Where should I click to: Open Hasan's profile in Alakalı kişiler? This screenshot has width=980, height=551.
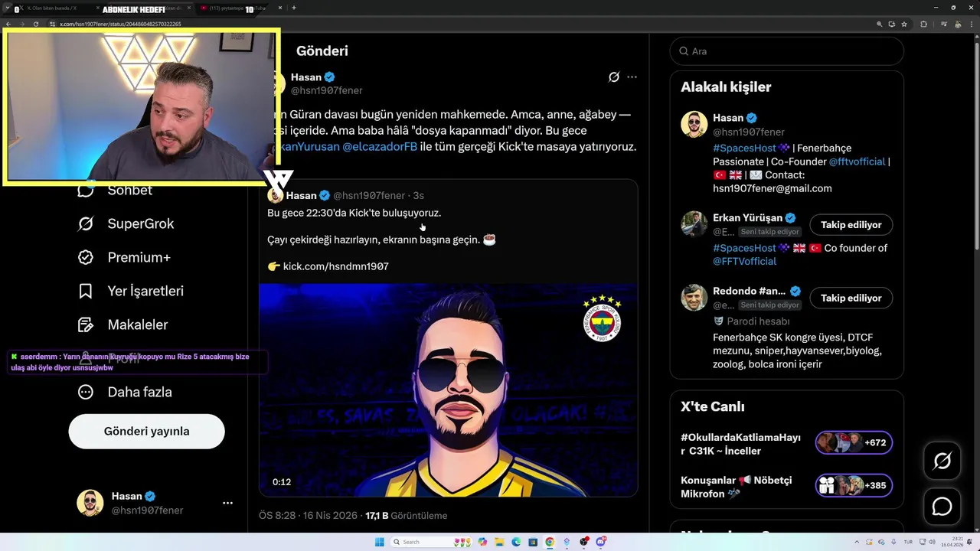pos(728,118)
